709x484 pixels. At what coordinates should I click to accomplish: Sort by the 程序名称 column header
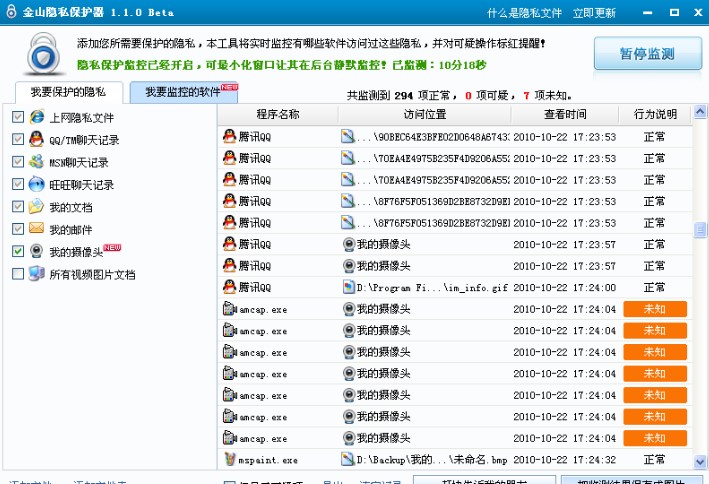click(x=278, y=114)
